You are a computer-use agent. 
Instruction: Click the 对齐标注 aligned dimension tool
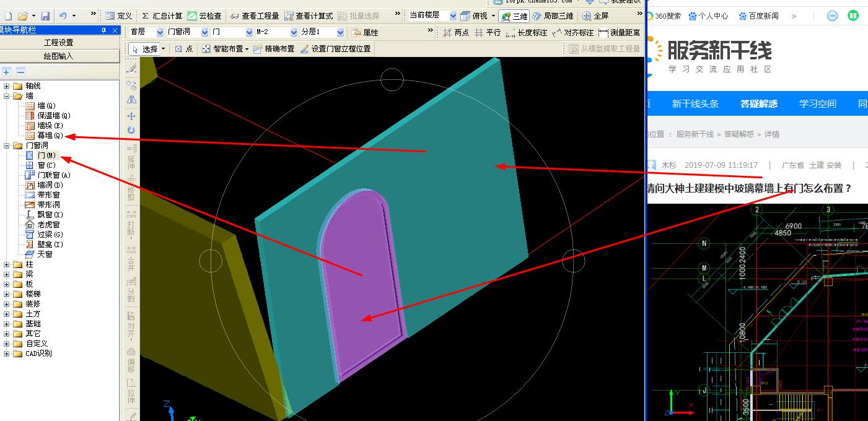click(x=572, y=32)
